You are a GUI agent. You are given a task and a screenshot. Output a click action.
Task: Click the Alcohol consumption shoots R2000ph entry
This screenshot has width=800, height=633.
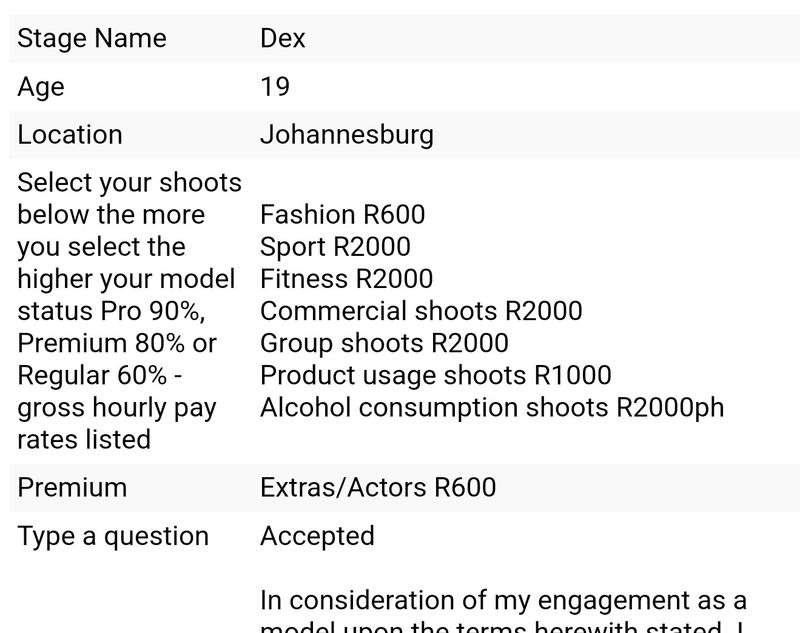(492, 408)
